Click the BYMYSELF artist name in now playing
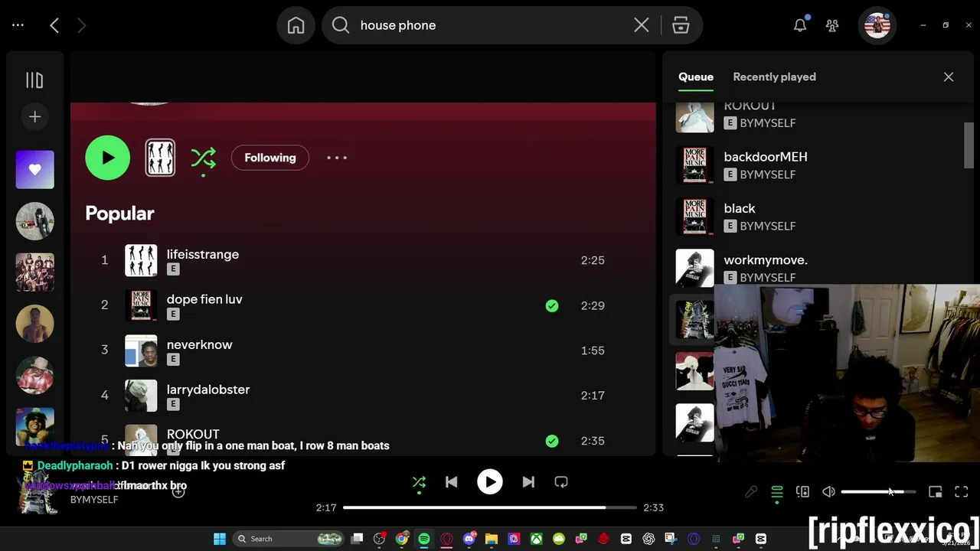Image resolution: width=980 pixels, height=551 pixels. point(94,500)
